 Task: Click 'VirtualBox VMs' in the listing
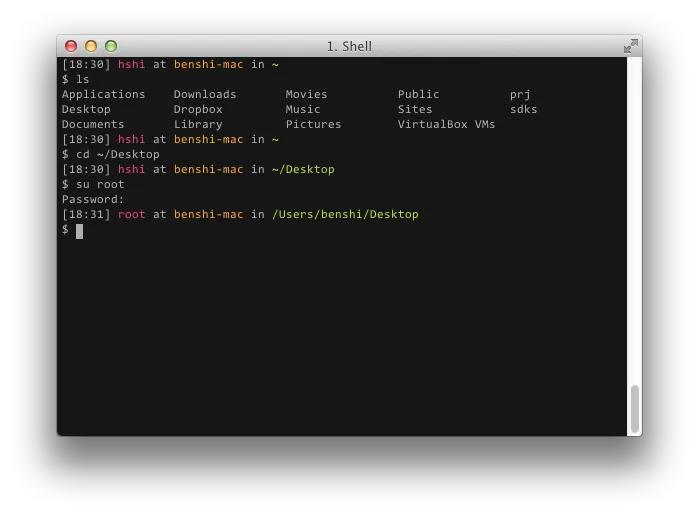coord(446,124)
